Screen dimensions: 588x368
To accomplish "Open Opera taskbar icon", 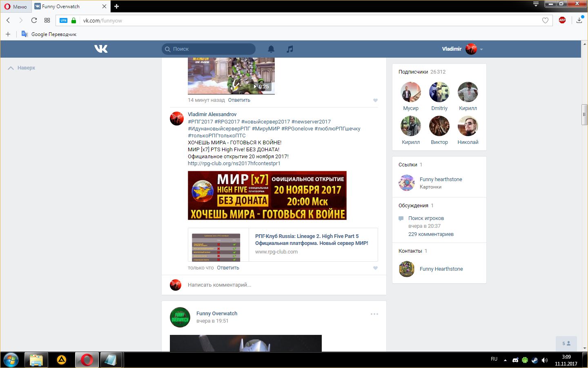I will pyautogui.click(x=87, y=360).
